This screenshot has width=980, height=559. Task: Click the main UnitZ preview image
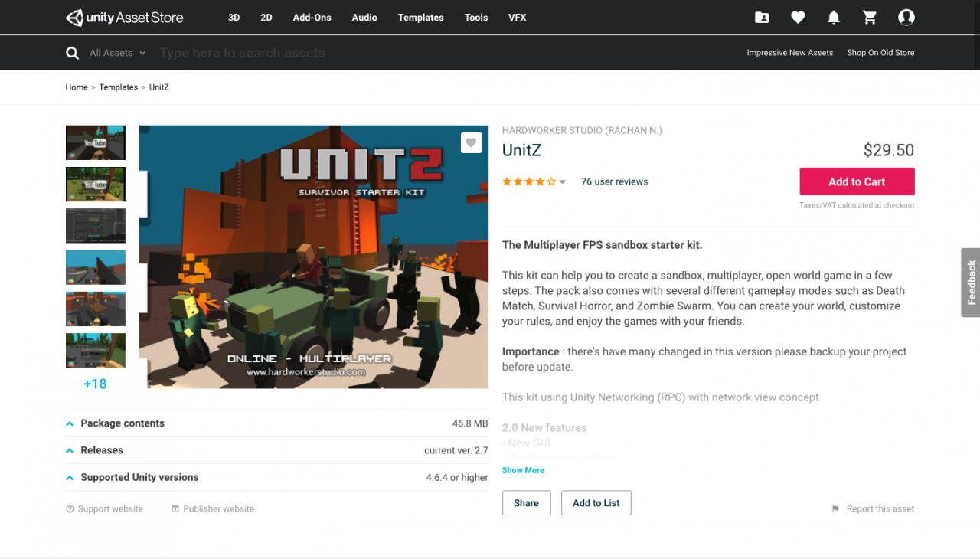[x=314, y=257]
